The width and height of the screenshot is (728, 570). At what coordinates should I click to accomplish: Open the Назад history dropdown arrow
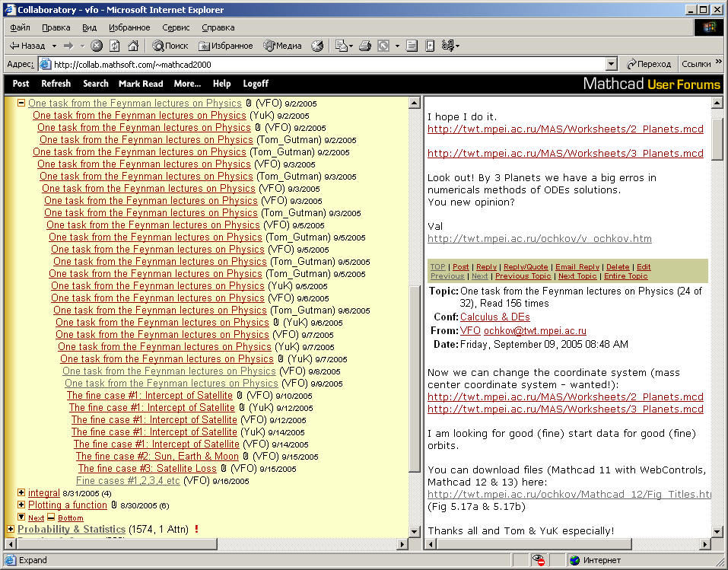(x=54, y=46)
